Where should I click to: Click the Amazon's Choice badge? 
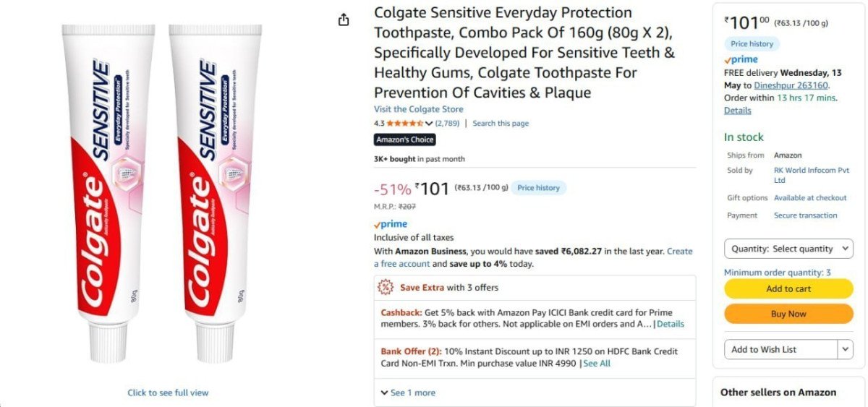point(405,140)
